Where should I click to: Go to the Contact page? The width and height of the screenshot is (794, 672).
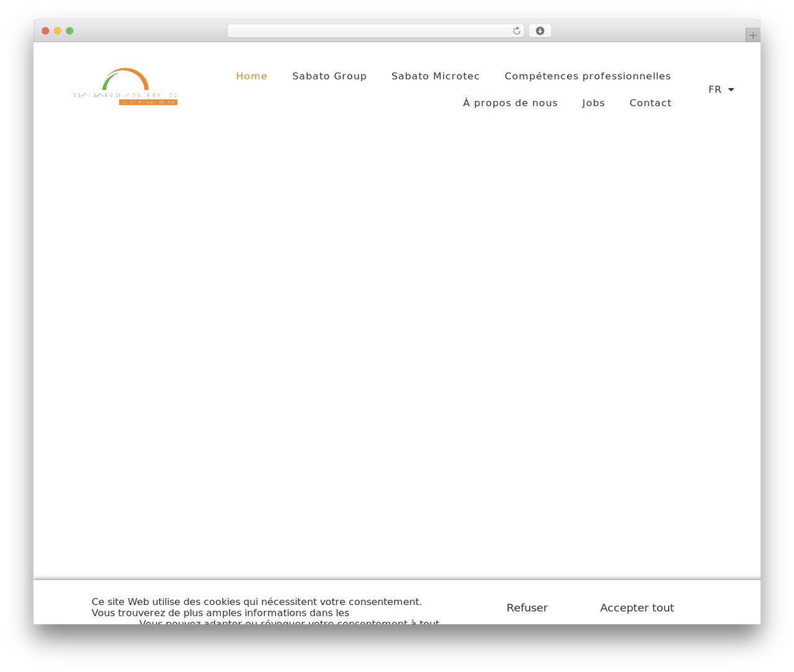click(650, 103)
